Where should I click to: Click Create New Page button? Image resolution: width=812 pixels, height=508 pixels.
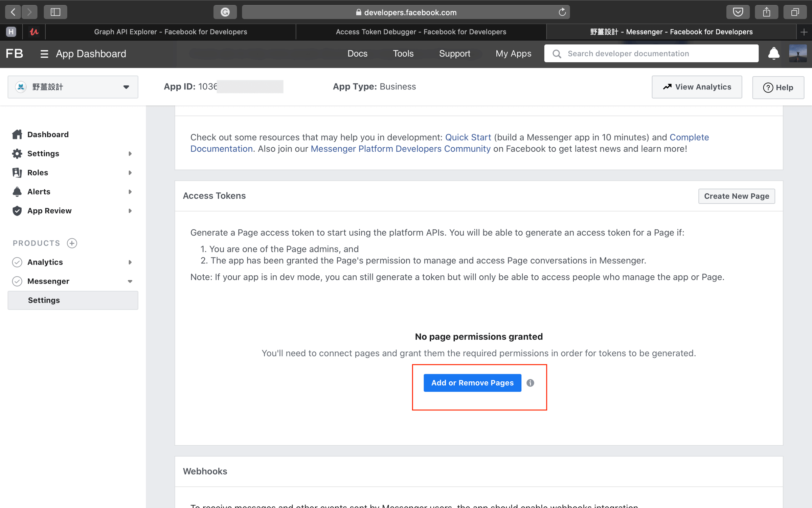coord(737,196)
